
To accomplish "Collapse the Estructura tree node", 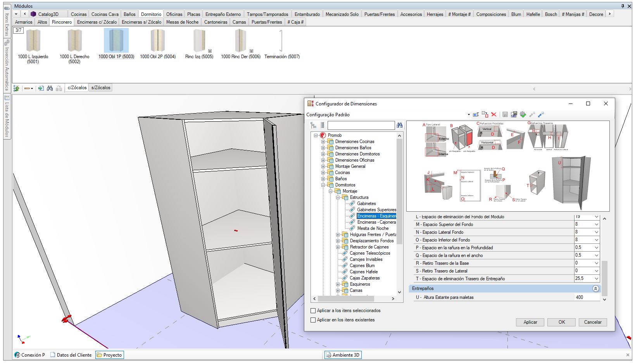I will (x=338, y=197).
